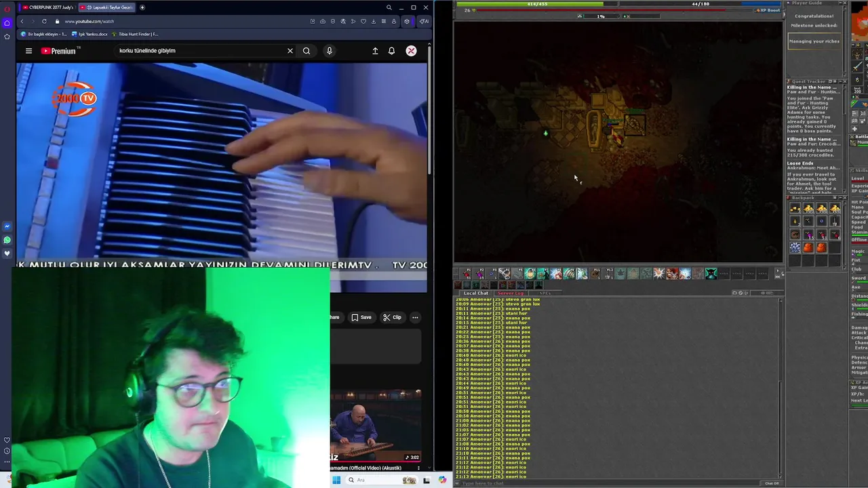The image size is (868, 488).
Task: Use the P1 red potion hotkey slot
Action: click(x=467, y=274)
